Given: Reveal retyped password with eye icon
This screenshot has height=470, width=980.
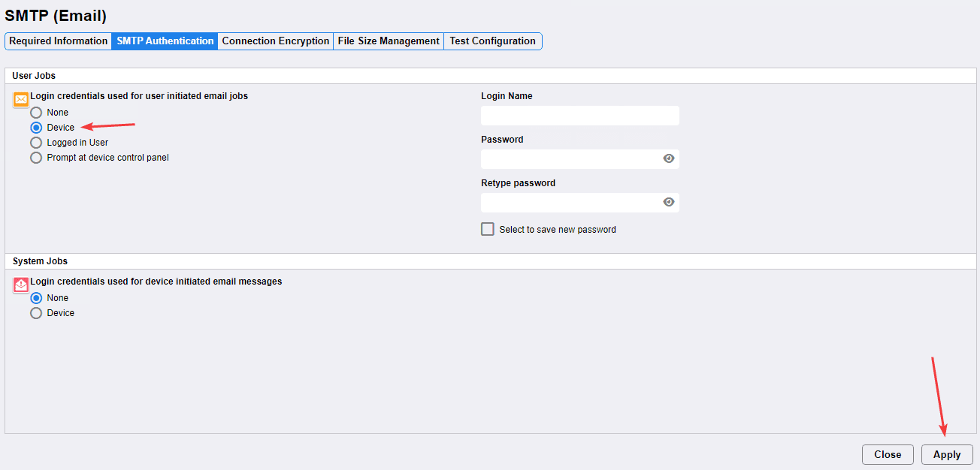Looking at the screenshot, I should [x=668, y=202].
